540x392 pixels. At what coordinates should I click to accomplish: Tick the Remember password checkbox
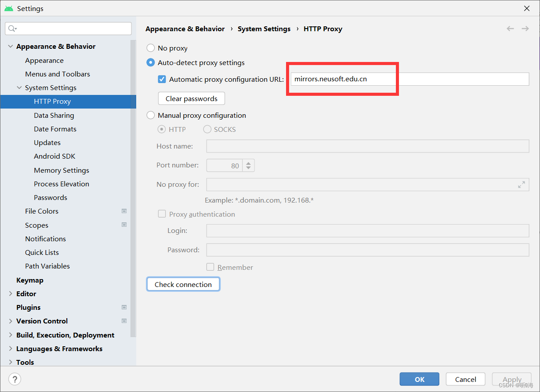210,267
